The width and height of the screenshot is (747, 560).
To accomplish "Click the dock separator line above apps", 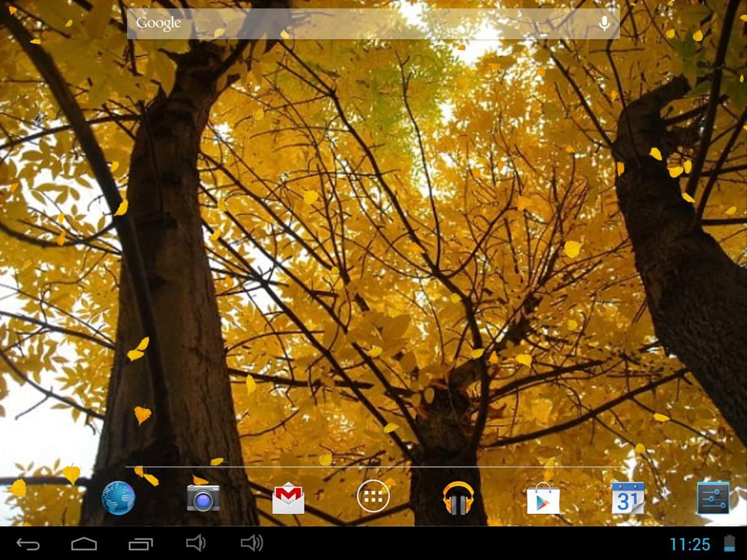I will pos(374,467).
